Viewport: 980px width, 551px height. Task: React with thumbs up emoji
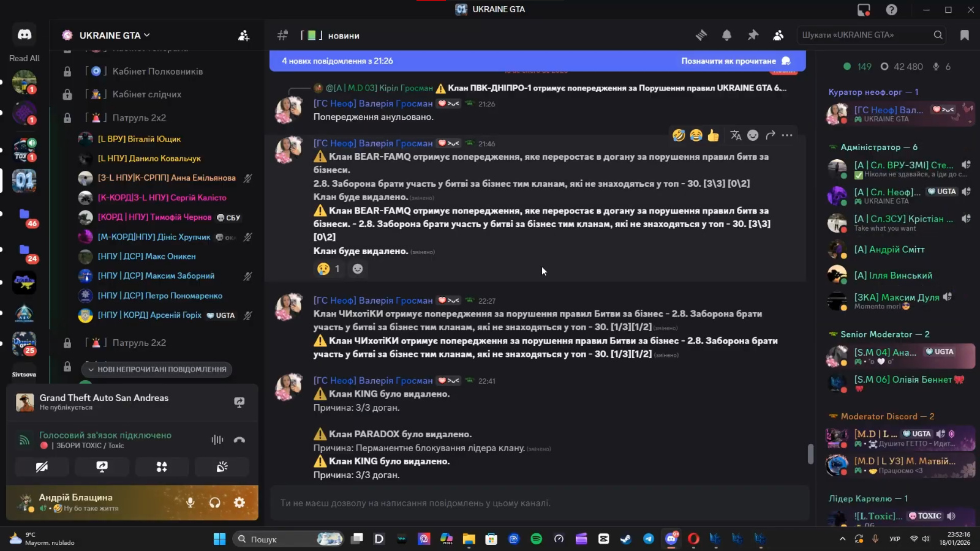[713, 135]
